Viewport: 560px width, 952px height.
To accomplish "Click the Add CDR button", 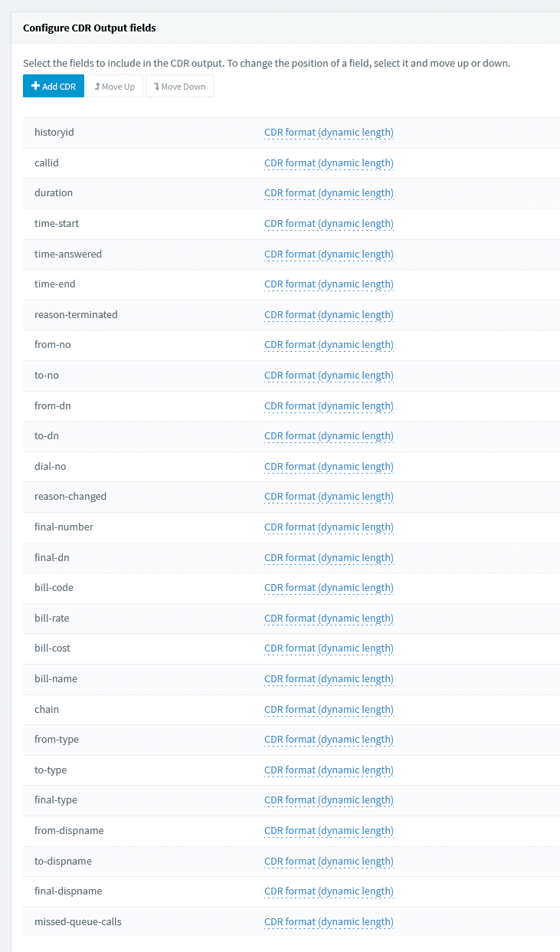I will pos(54,87).
